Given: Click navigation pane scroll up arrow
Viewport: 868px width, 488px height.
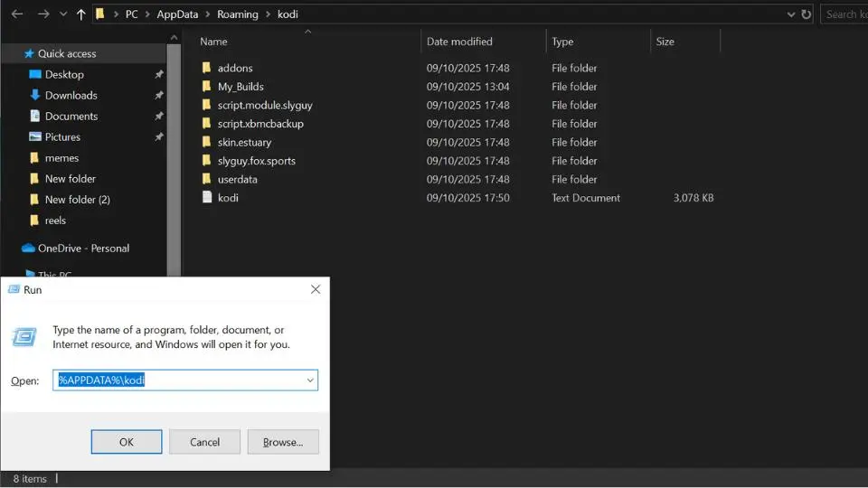Looking at the screenshot, I should click(174, 38).
